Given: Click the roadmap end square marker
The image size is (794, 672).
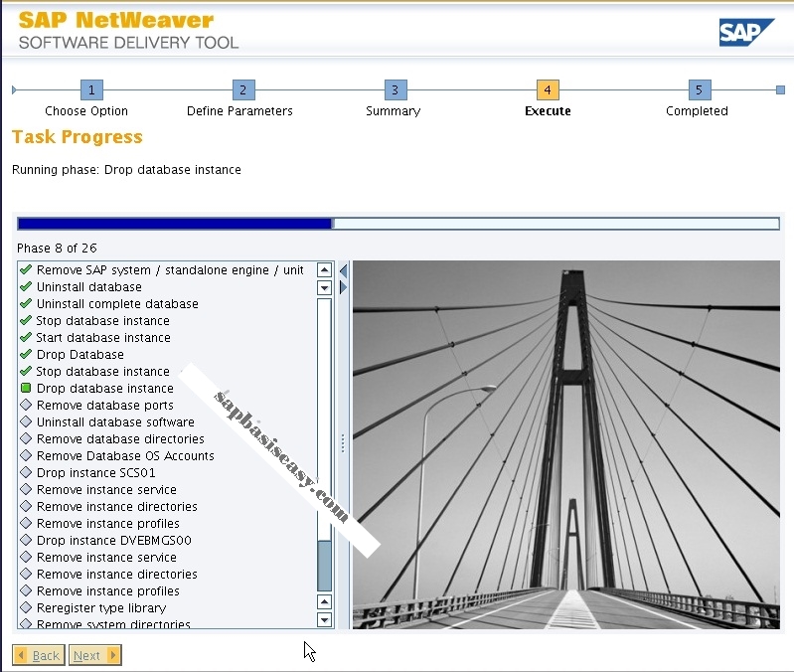Looking at the screenshot, I should click(780, 90).
